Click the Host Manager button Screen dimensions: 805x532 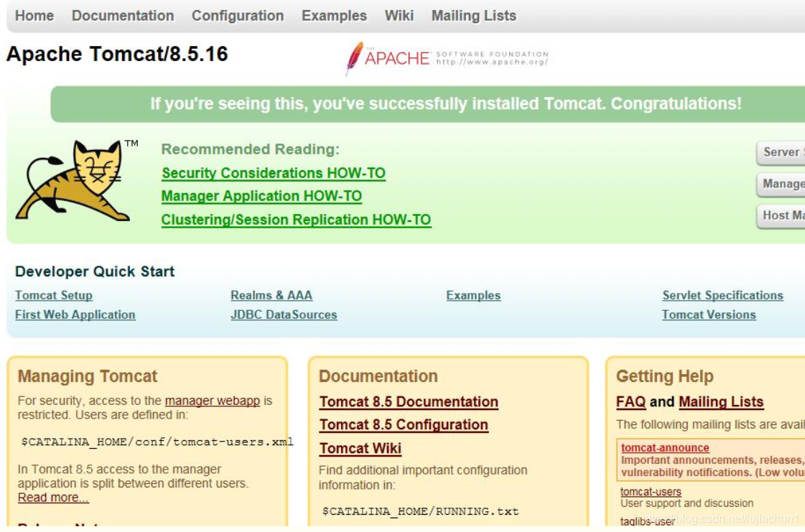click(x=781, y=215)
